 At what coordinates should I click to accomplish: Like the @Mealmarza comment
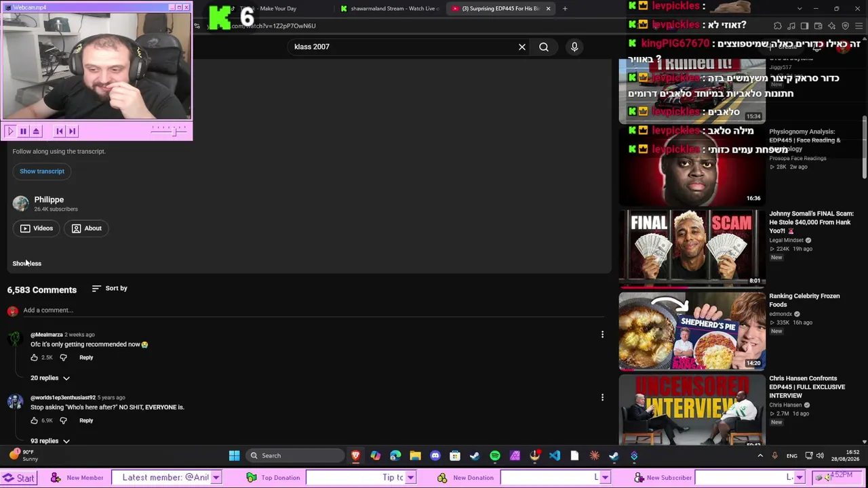click(x=35, y=357)
